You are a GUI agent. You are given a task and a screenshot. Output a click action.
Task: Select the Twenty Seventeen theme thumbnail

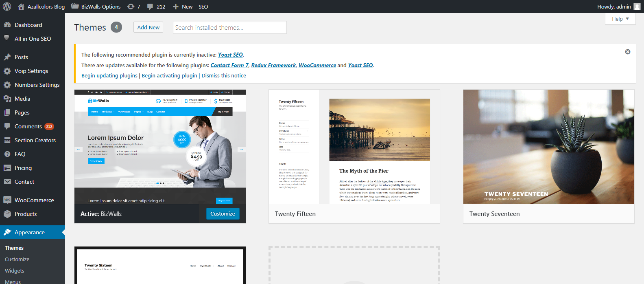[x=548, y=147]
